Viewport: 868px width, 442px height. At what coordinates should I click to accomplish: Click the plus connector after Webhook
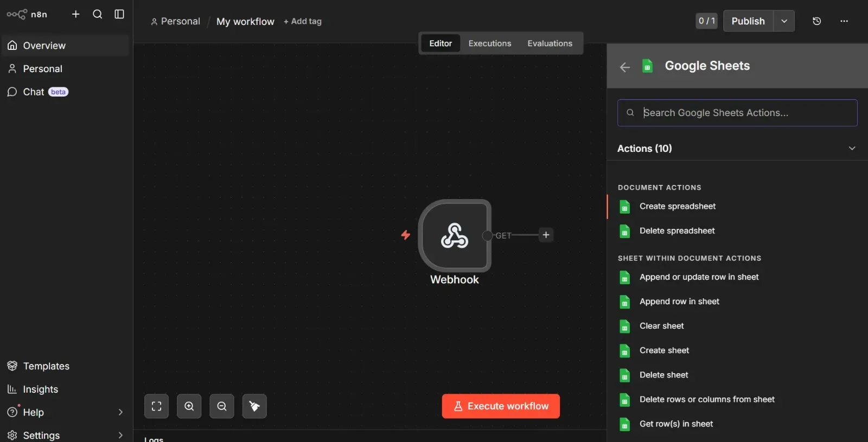[x=546, y=235]
